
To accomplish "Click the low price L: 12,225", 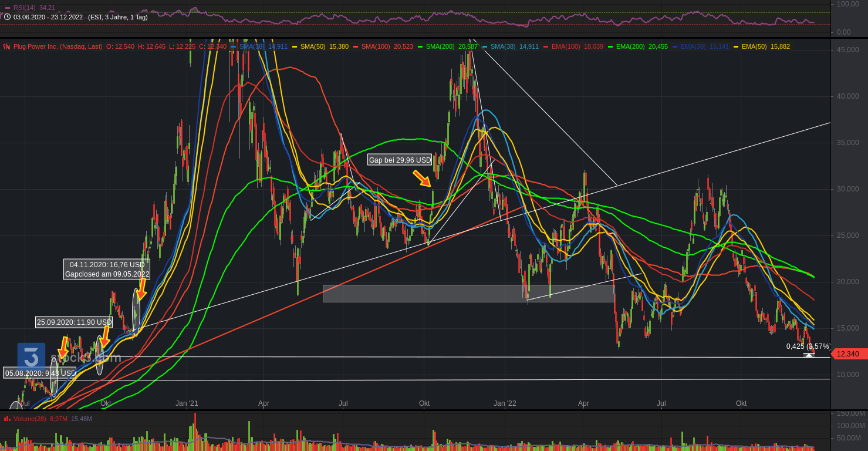I will point(182,46).
